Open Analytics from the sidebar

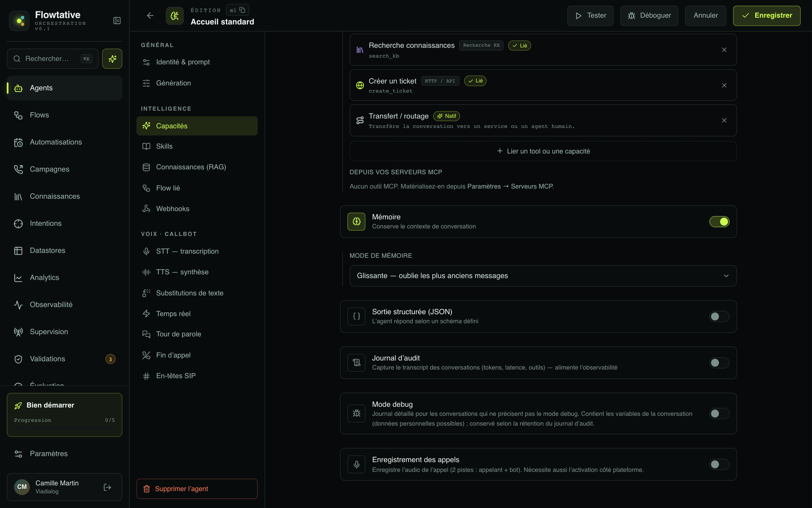[x=64, y=278]
